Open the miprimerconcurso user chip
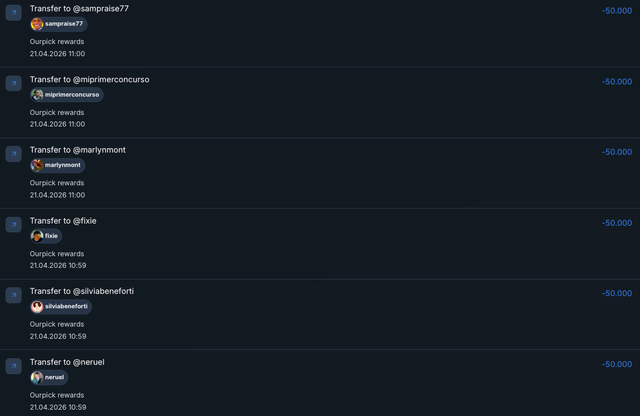The image size is (640, 416). point(67,95)
